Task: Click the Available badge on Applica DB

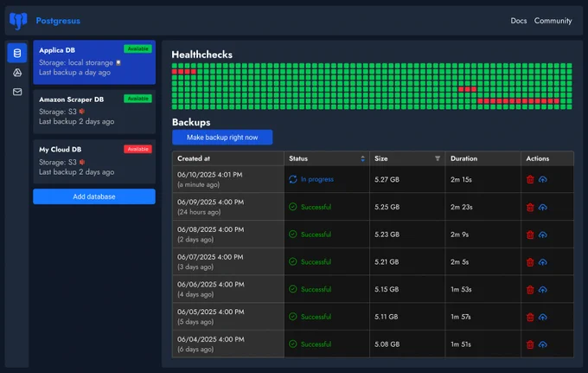Action: (137, 48)
